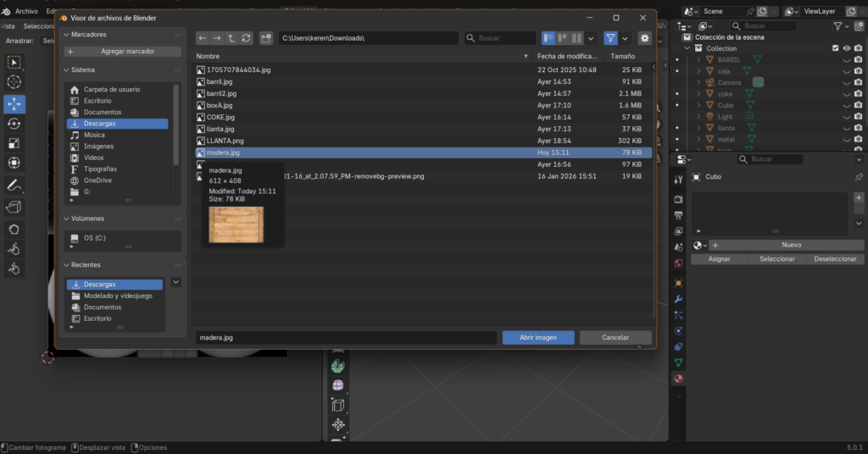Go to next folder with forward arrow
Image resolution: width=868 pixels, height=454 pixels.
pos(217,38)
